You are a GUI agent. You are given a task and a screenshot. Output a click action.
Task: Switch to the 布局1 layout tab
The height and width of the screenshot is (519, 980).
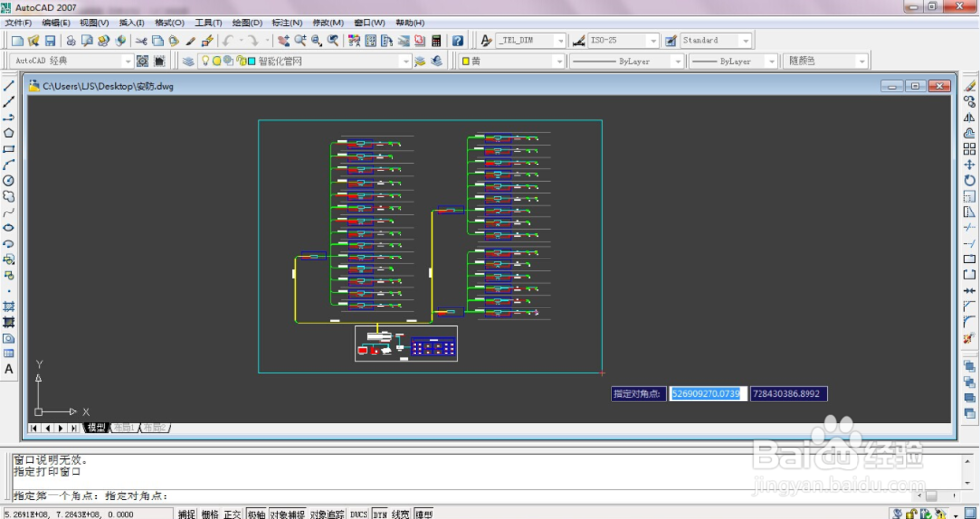(x=123, y=428)
